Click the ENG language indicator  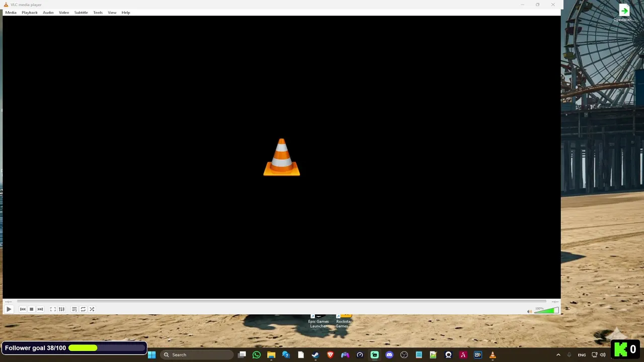582,355
